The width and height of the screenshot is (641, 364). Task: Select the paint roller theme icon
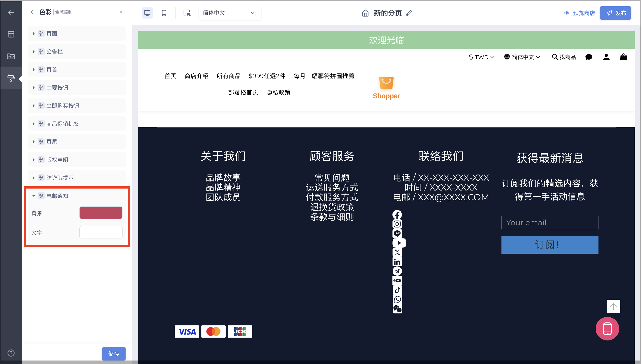(x=11, y=78)
